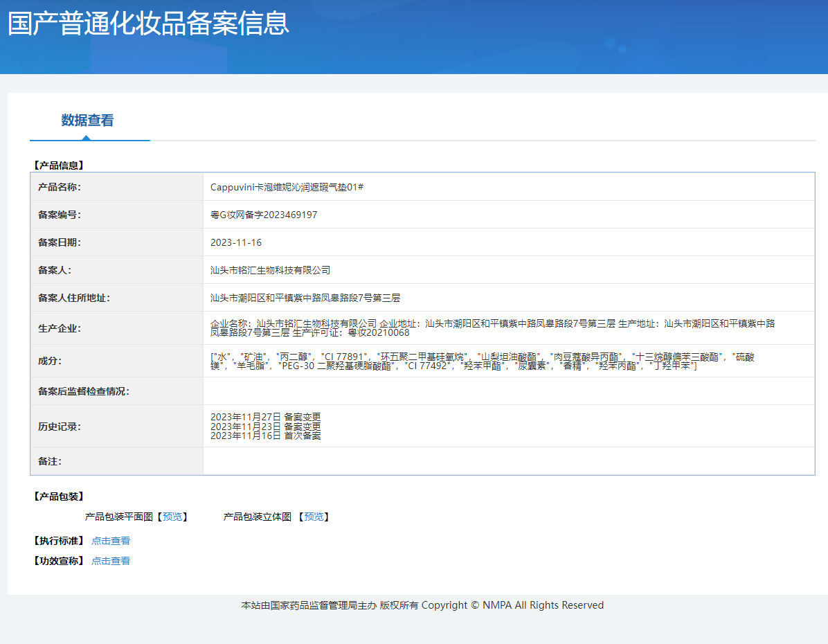Click the 【产品信息】 section heading
This screenshot has height=644, width=828.
pos(59,166)
